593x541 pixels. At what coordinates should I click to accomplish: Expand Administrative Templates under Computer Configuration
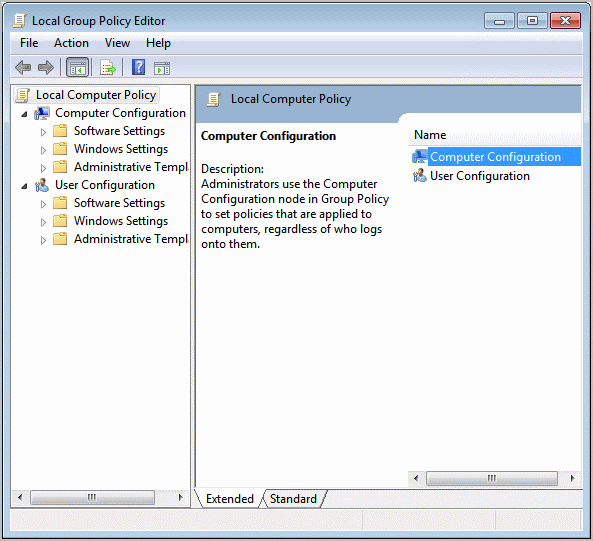[x=43, y=168]
